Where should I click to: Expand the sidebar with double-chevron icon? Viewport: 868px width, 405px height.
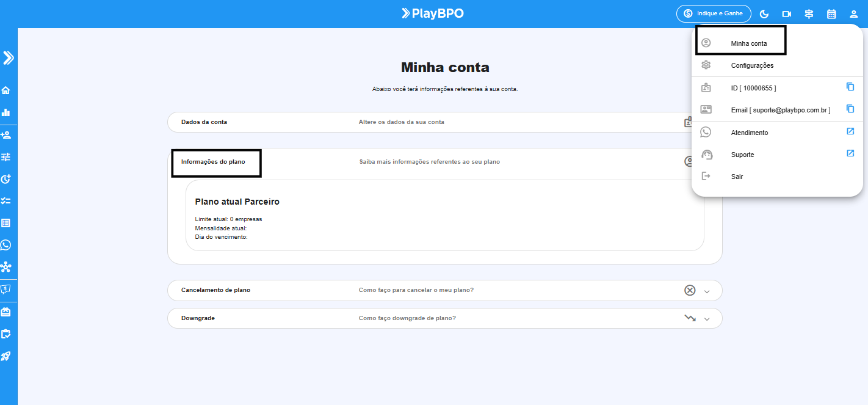coord(8,58)
